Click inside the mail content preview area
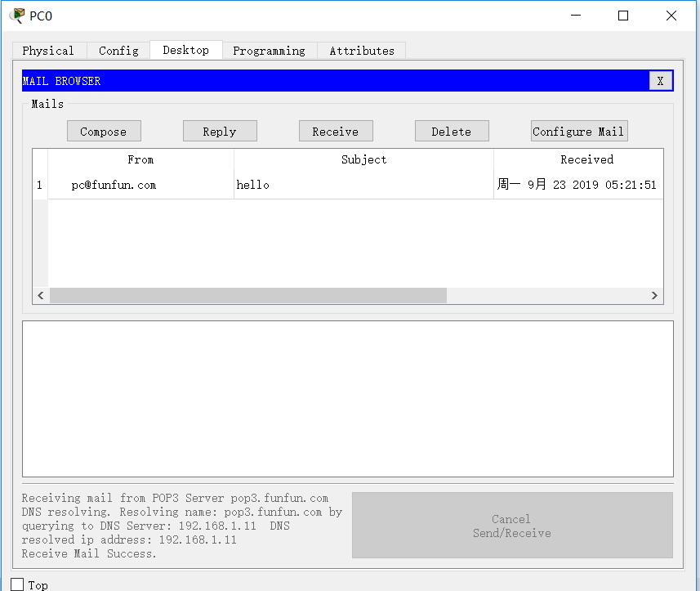 click(348, 399)
